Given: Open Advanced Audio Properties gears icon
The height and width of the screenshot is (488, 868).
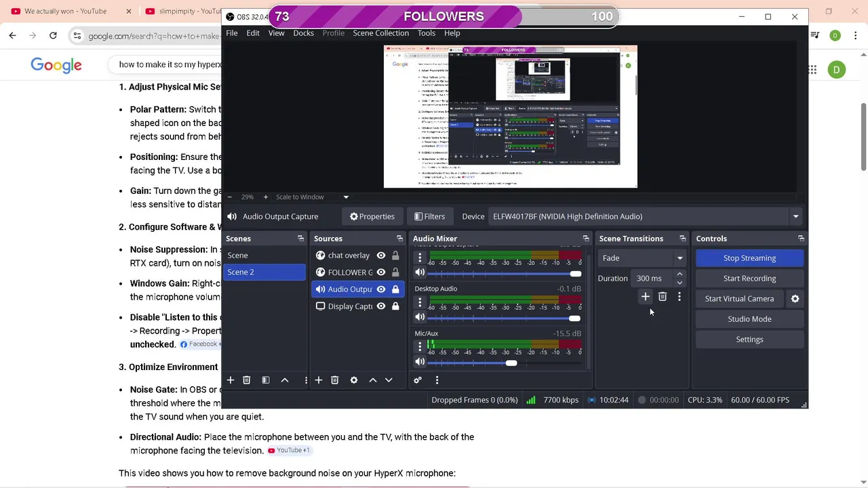Looking at the screenshot, I should click(418, 380).
